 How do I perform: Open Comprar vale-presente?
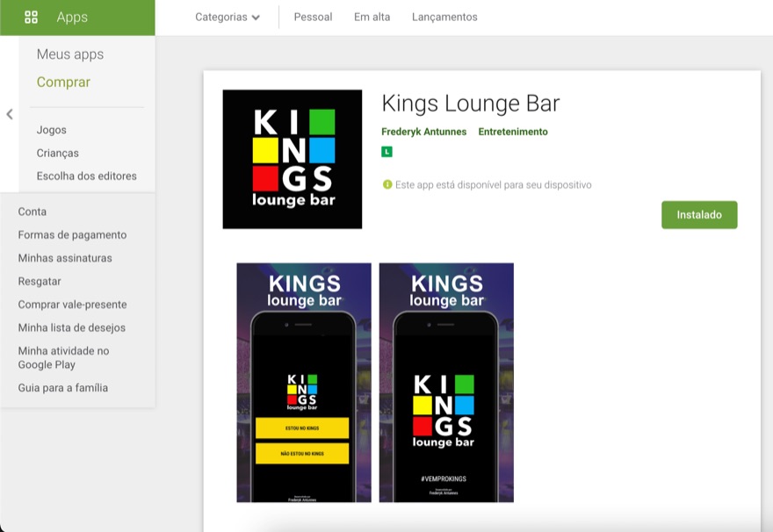(x=72, y=305)
